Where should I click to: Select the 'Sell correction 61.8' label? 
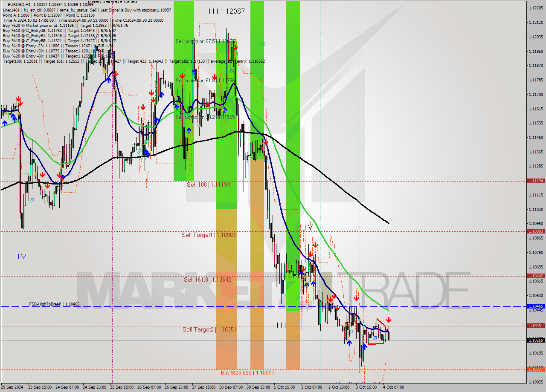[205, 80]
